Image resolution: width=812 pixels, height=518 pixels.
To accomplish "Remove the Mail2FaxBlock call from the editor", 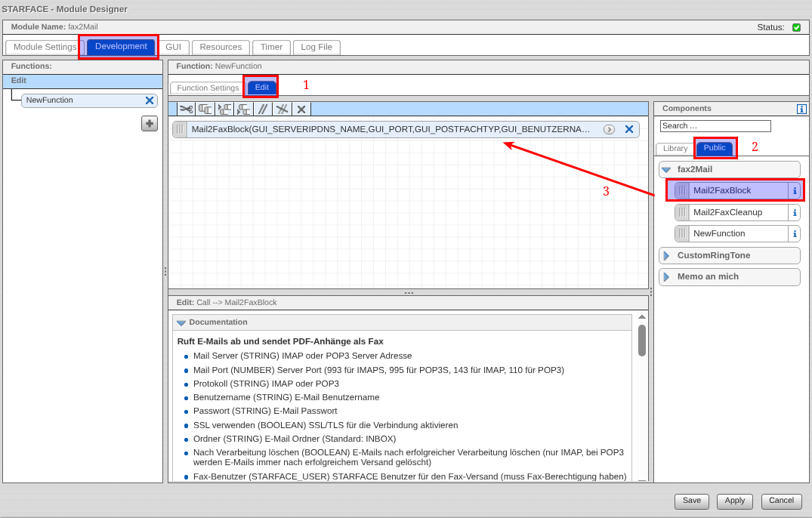I will [x=628, y=129].
